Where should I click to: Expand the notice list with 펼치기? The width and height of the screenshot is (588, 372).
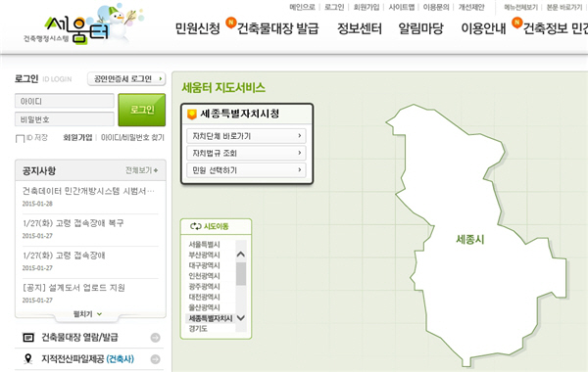87,314
